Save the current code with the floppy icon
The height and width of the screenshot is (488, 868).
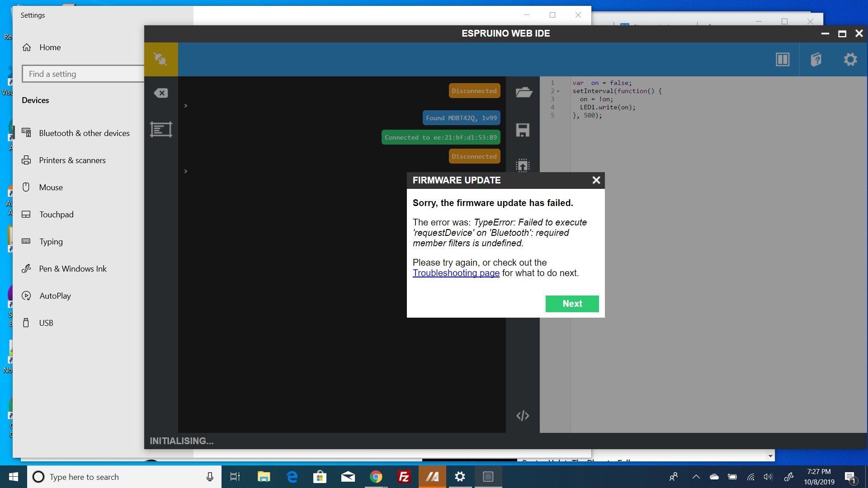pos(523,130)
